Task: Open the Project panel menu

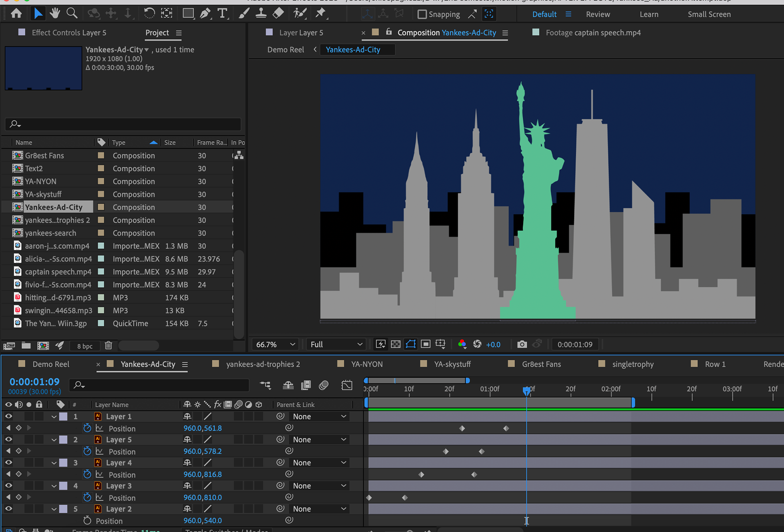Action: [x=178, y=33]
